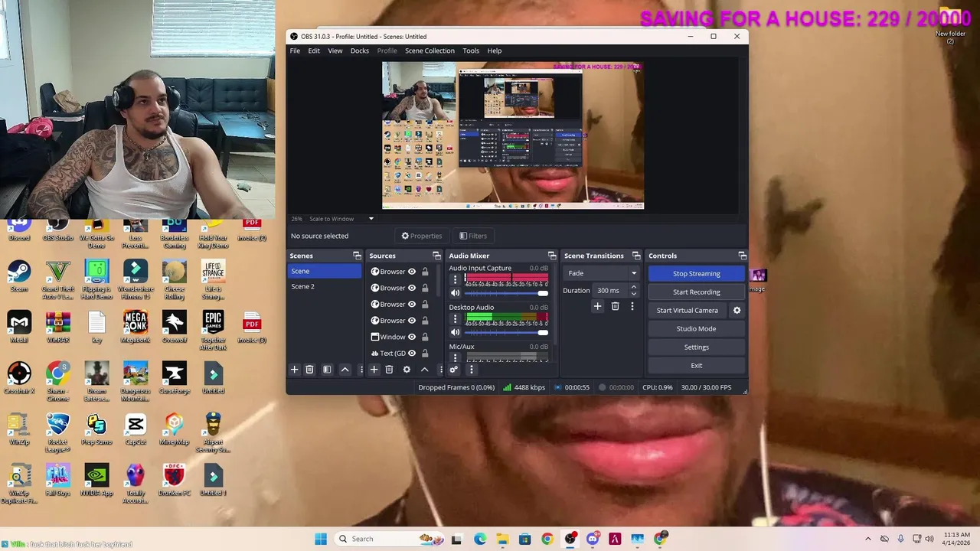The height and width of the screenshot is (551, 980).
Task: Pop out the Audio Mixer dock
Action: pos(552,256)
